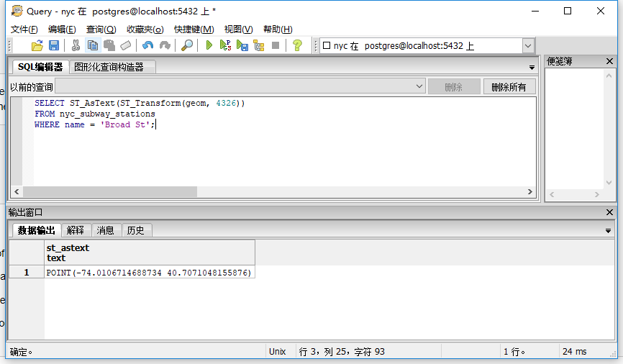The height and width of the screenshot is (364, 623).
Task: Click nyc_subway_stations in the FROM clause
Action: click(x=107, y=114)
